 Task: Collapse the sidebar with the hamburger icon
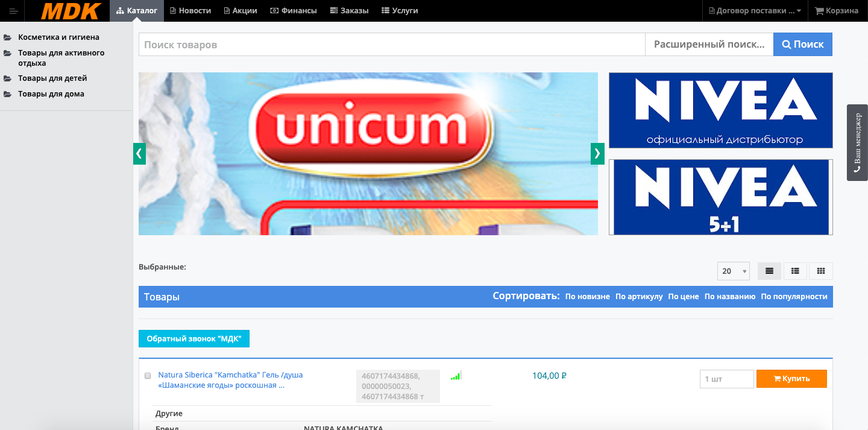14,11
